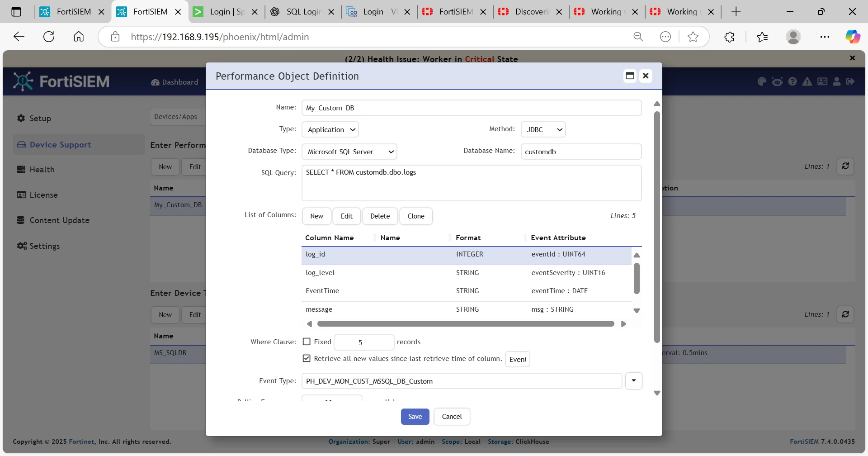Click the ID card icon in header
Screen dimensions: 868x456
point(822,81)
